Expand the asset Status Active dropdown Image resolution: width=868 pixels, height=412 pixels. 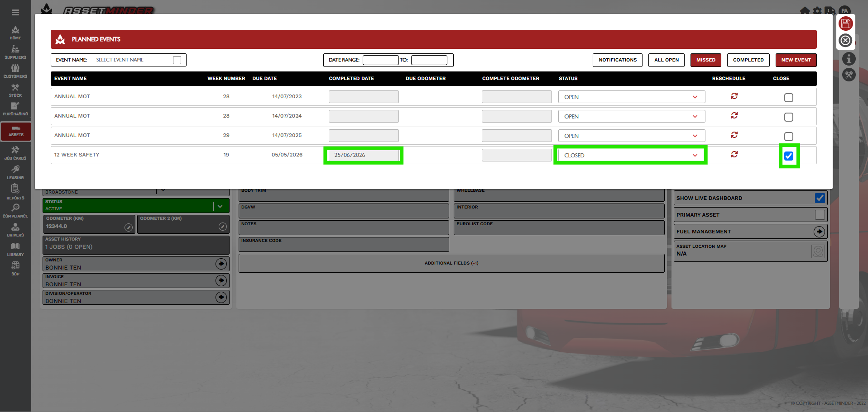coord(220,206)
